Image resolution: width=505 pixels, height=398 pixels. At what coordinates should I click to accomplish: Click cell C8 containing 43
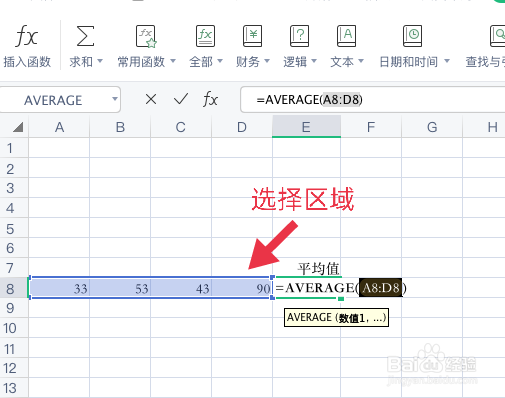click(x=181, y=288)
